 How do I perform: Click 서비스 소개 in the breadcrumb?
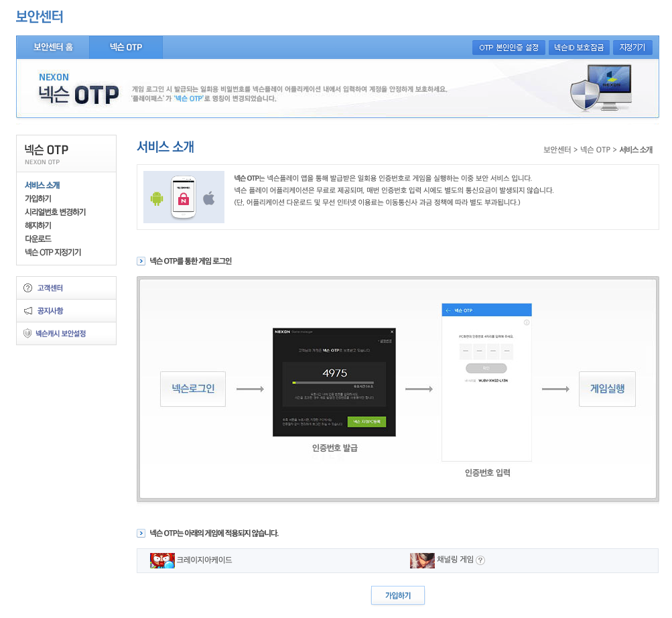[636, 149]
